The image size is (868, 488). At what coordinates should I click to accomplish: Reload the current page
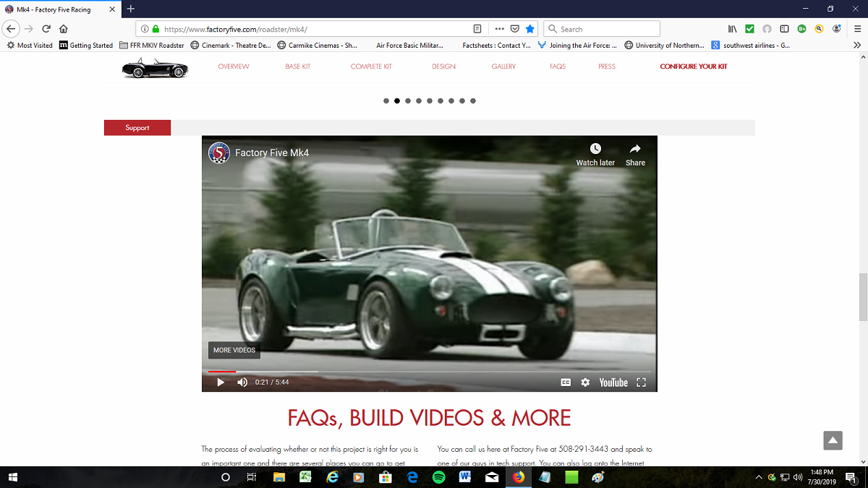46,29
